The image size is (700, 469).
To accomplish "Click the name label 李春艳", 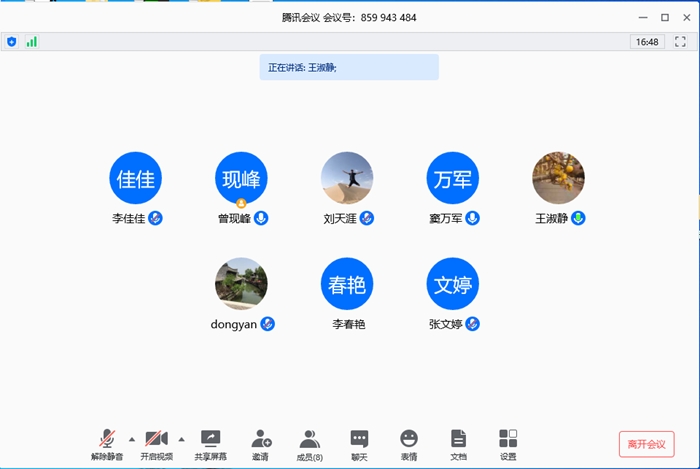I will pos(349,324).
